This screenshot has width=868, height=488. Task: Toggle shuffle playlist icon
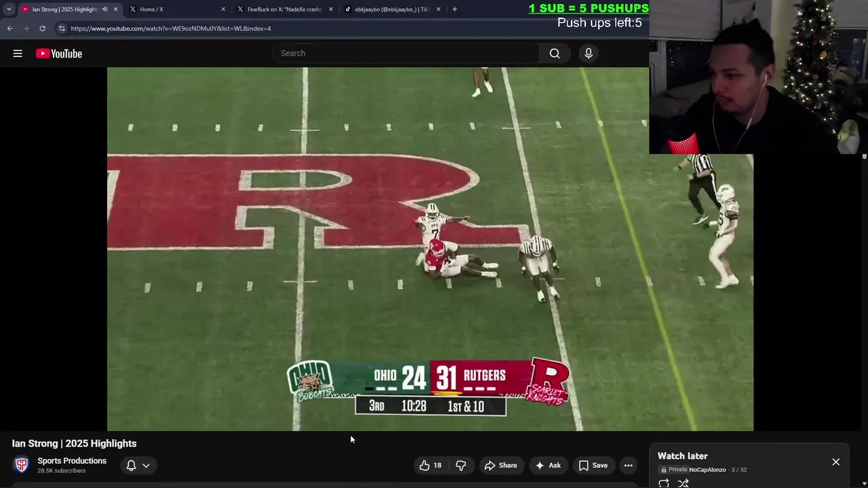coord(684,483)
